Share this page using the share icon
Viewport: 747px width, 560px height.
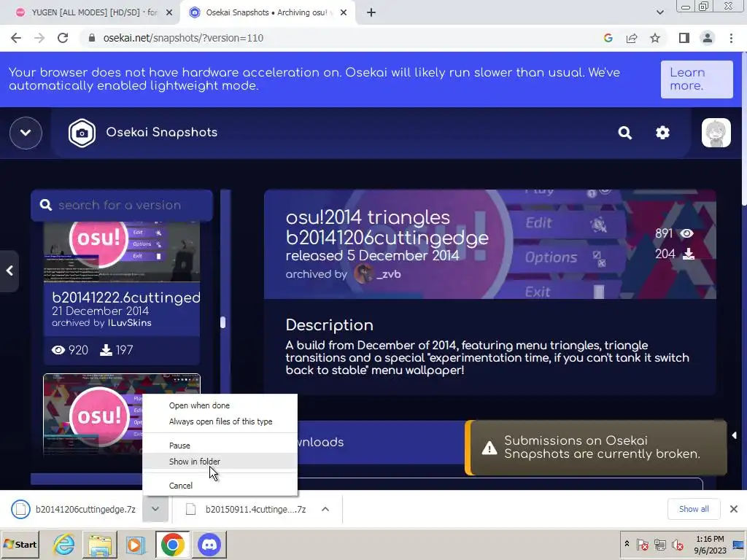[632, 38]
